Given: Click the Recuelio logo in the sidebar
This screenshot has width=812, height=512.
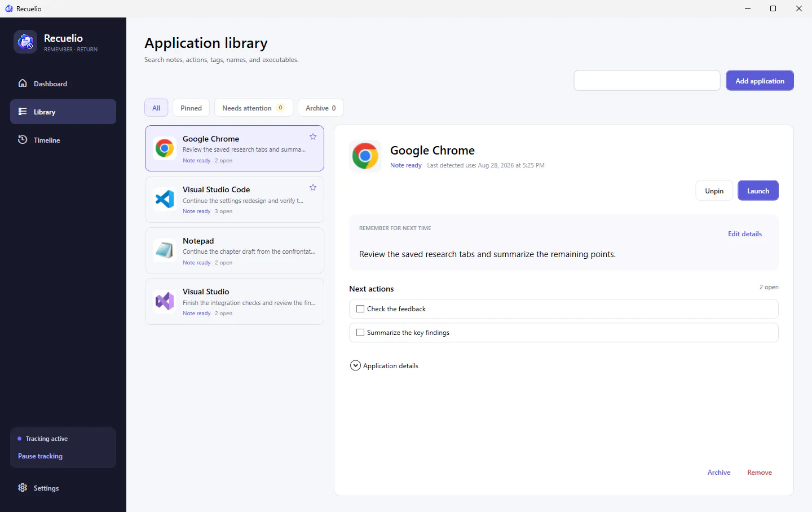Looking at the screenshot, I should coord(25,42).
